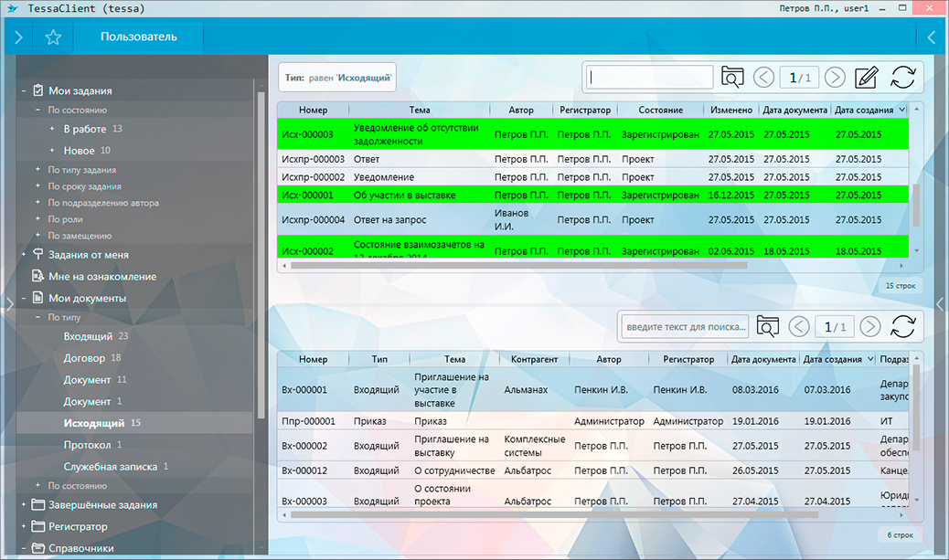The width and height of the screenshot is (949, 560).
Task: Expand the left sidebar chevron at top
Action: click(17, 37)
